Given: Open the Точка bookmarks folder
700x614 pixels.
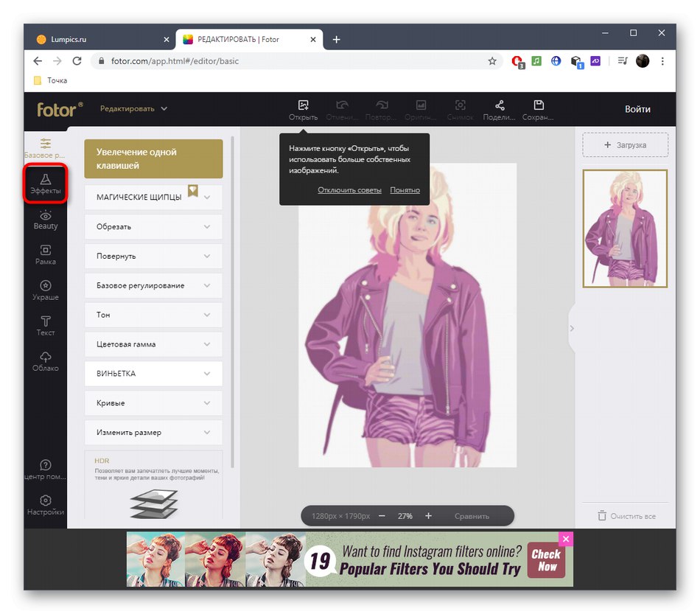Looking at the screenshot, I should [x=50, y=80].
